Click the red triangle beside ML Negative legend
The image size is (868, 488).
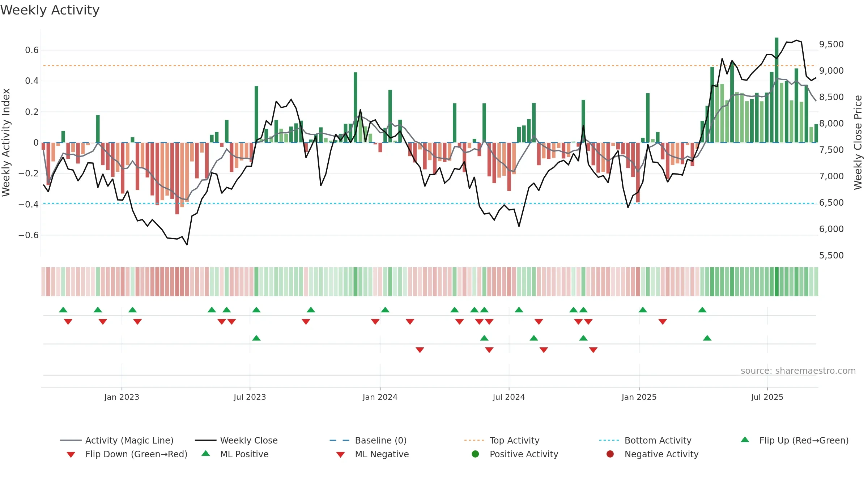click(340, 455)
